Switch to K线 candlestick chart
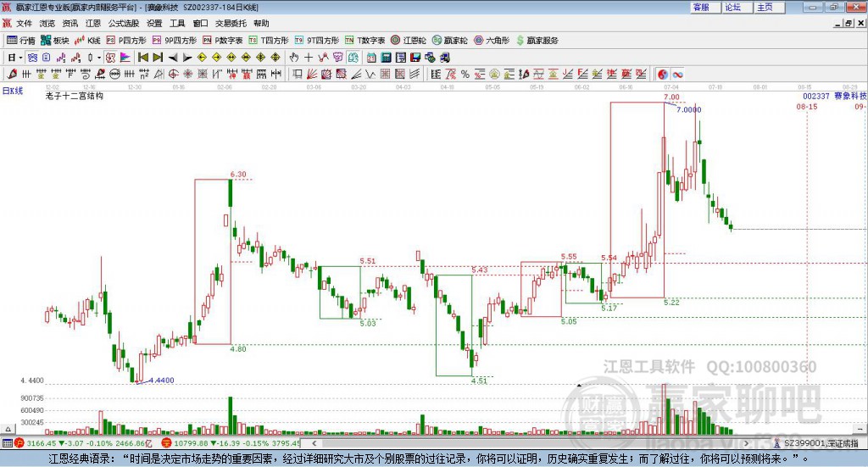Viewport: 868px width, 467px height. click(x=87, y=41)
